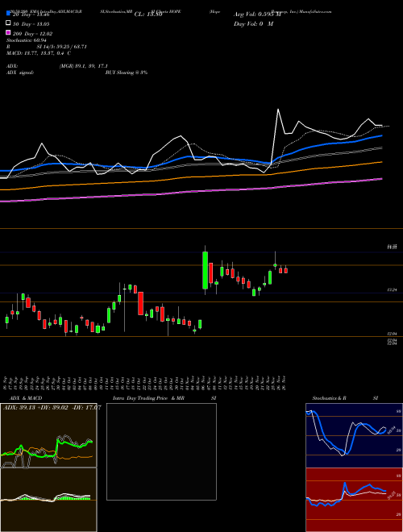Select the '50 Day = 13.05' legend text

click(x=31, y=24)
